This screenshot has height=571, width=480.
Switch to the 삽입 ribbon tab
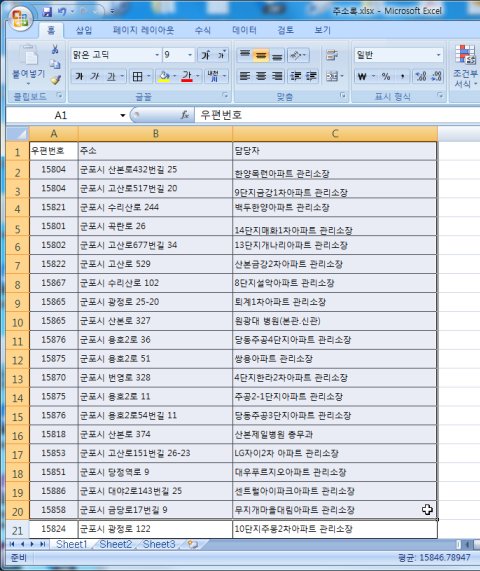pyautogui.click(x=84, y=30)
